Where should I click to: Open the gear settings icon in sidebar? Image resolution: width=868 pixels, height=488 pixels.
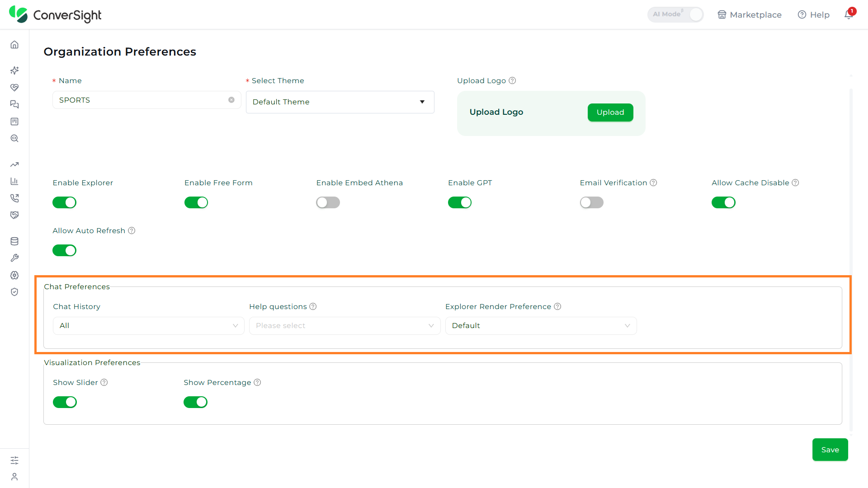(x=14, y=275)
